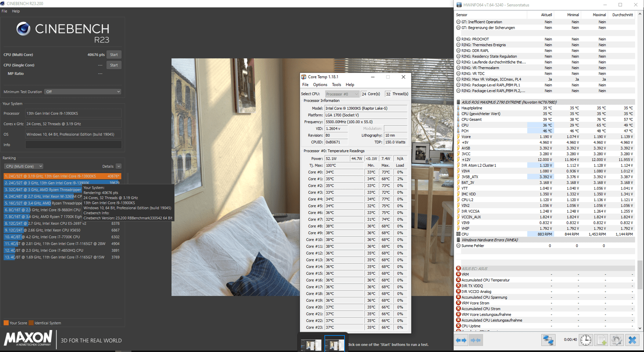Click HWiNFO scrollbar down arrow
Viewport: 644px width, 352px height.
(640, 328)
